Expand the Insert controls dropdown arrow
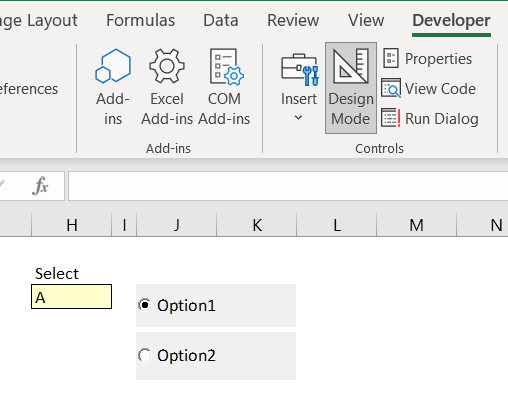Image resolution: width=508 pixels, height=403 pixels. 299,117
